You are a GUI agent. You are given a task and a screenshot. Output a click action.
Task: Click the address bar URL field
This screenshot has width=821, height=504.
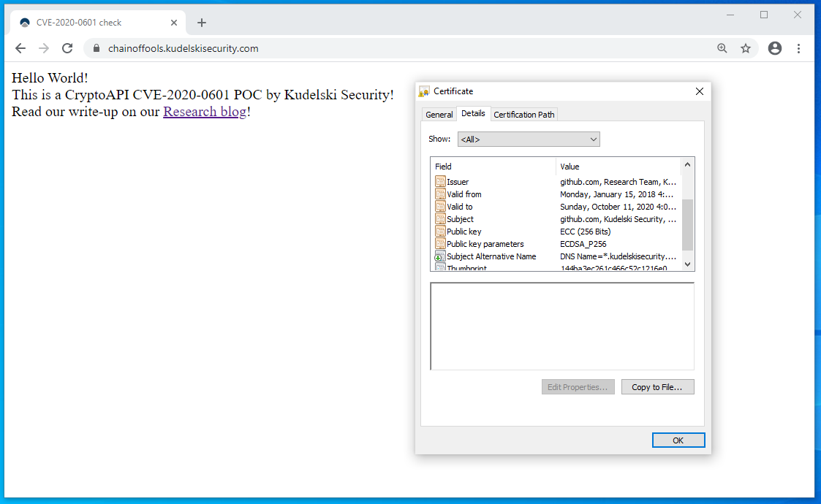[403, 48]
